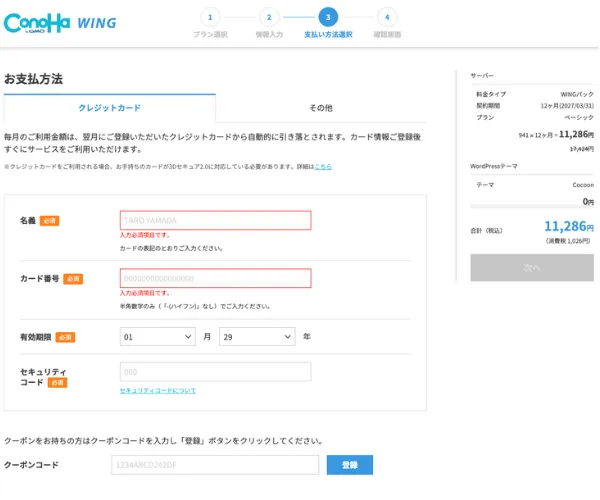Image resolution: width=600 pixels, height=500 pixels.
Task: Open the expiry month dropdown showing 01
Action: point(158,337)
